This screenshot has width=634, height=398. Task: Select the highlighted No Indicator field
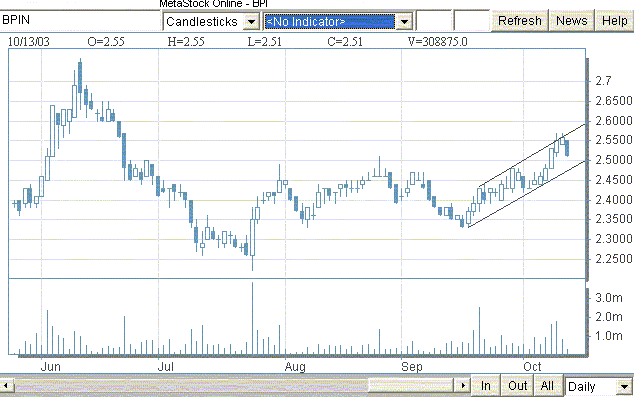pos(329,21)
